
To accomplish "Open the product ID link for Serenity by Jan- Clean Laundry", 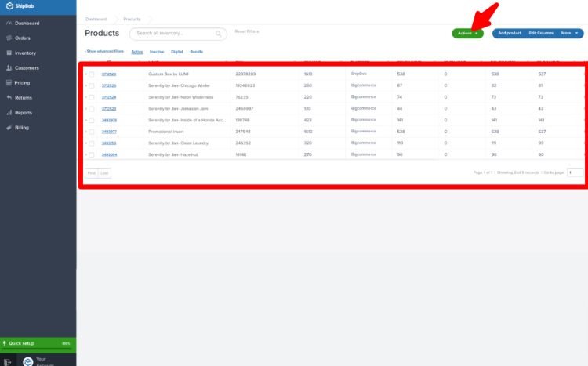I will 109,143.
